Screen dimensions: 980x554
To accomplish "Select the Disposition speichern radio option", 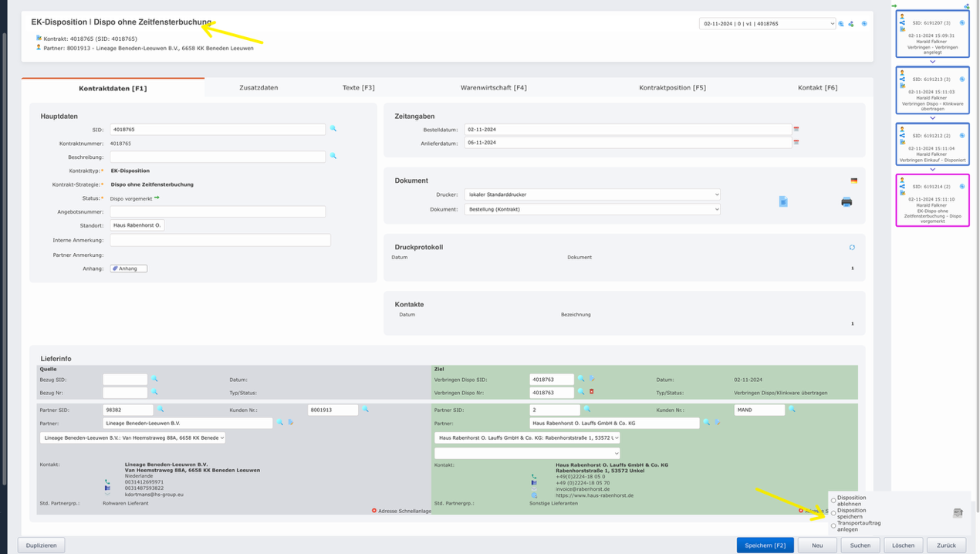I will (833, 513).
